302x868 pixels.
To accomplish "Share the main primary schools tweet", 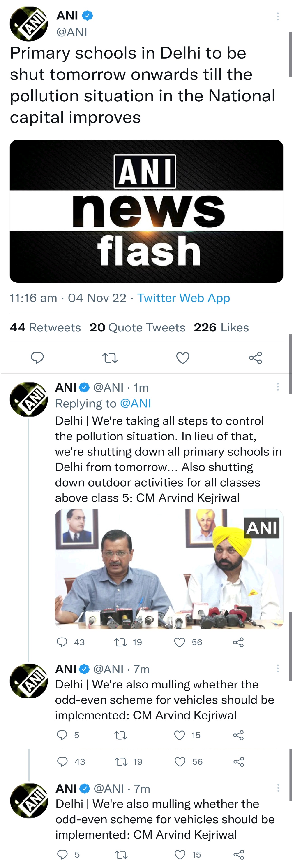I will click(x=255, y=357).
